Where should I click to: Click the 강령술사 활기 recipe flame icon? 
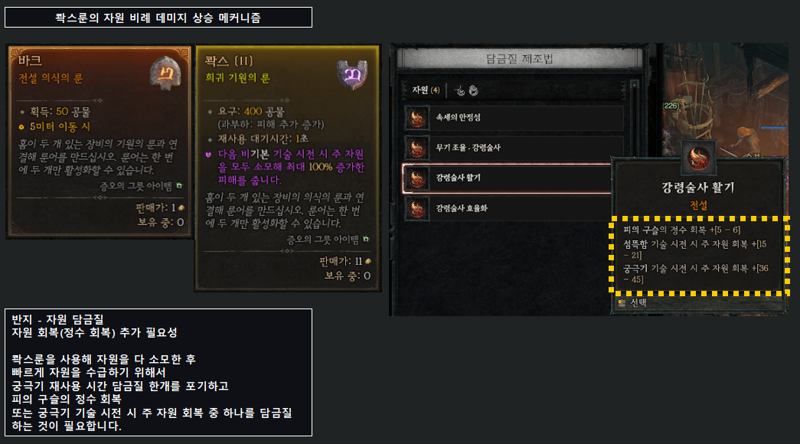(417, 179)
